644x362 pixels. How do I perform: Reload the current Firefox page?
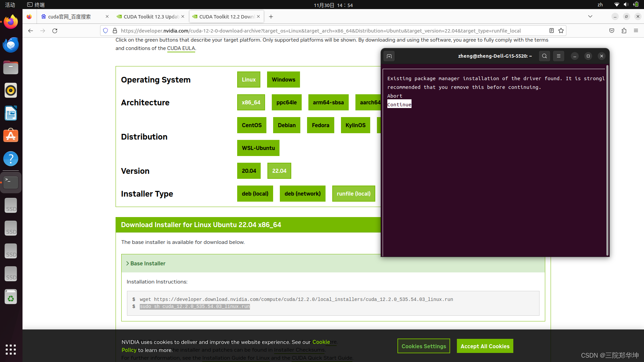coord(55,31)
